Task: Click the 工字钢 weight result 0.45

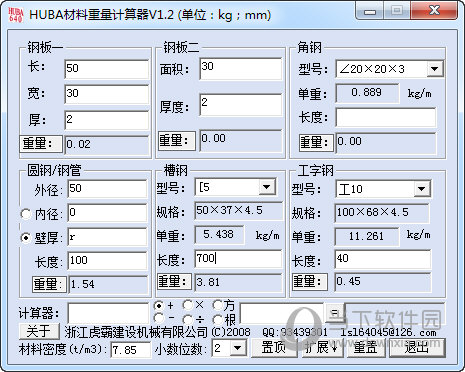Action: pos(383,282)
